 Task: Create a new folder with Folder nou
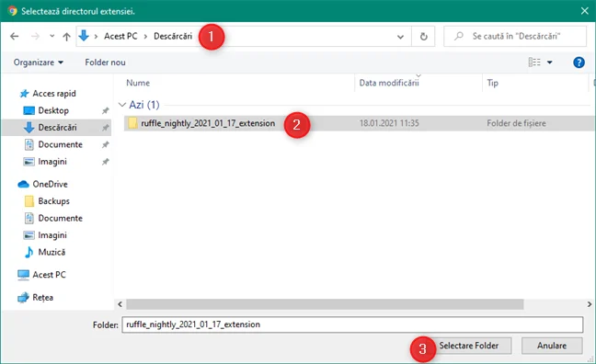coord(105,63)
